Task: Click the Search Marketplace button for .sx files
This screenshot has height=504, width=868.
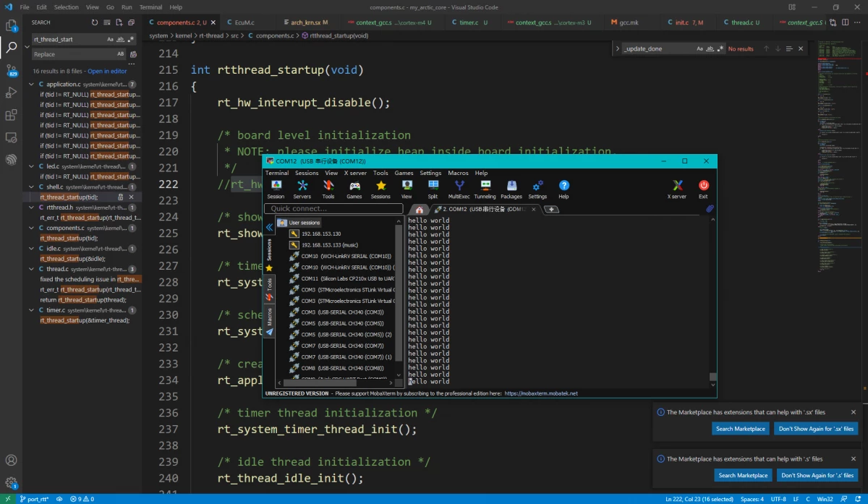Action: 740,429
